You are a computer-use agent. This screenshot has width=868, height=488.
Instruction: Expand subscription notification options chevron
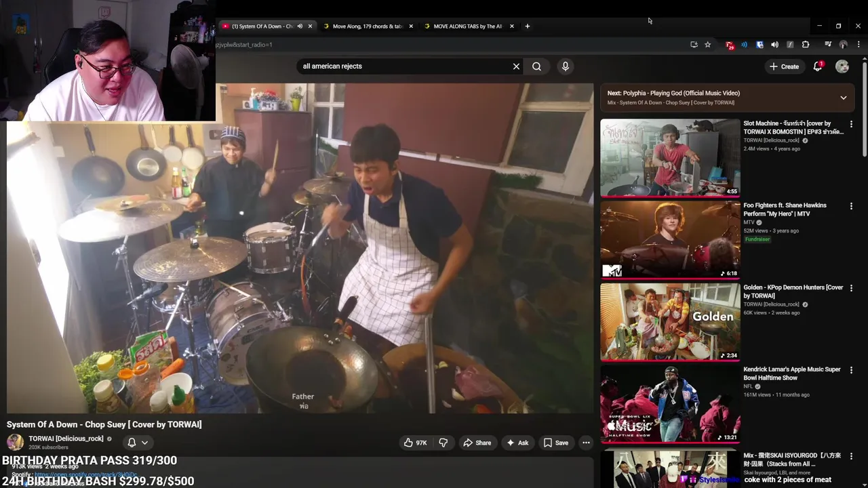click(x=144, y=443)
